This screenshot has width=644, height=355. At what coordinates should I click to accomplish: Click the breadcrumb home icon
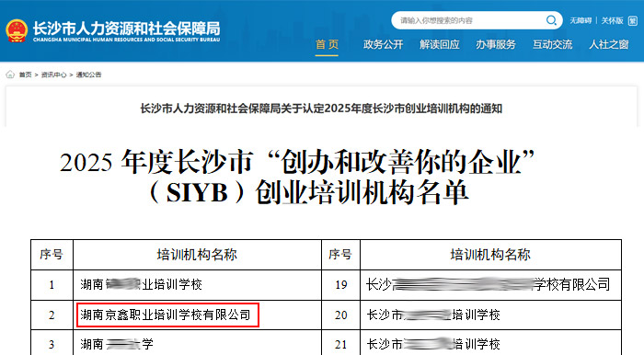pos(10,74)
